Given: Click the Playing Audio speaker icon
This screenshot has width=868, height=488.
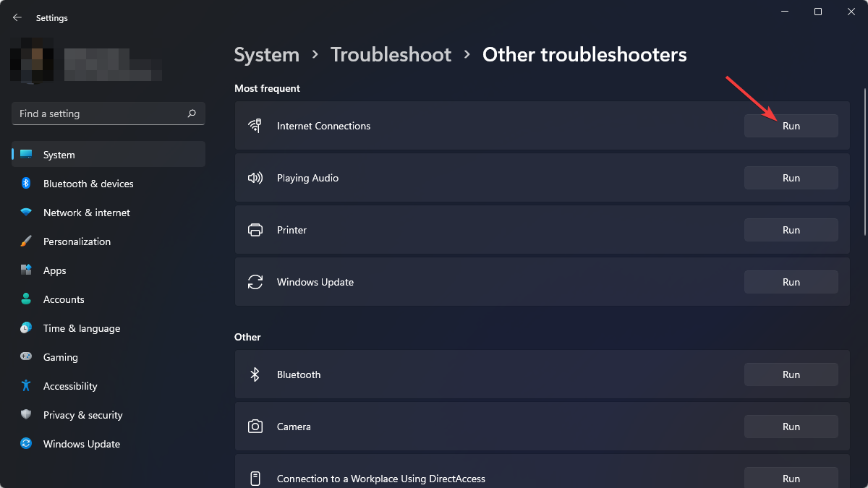Looking at the screenshot, I should [x=255, y=177].
